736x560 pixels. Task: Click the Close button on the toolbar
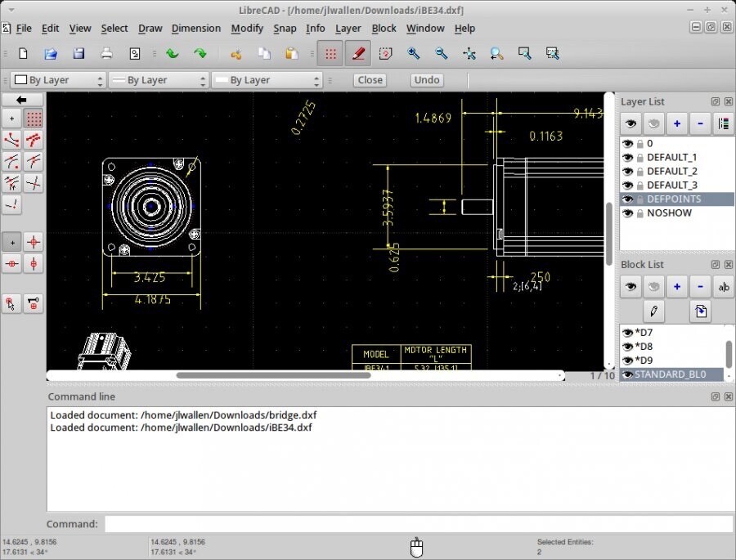[x=370, y=79]
